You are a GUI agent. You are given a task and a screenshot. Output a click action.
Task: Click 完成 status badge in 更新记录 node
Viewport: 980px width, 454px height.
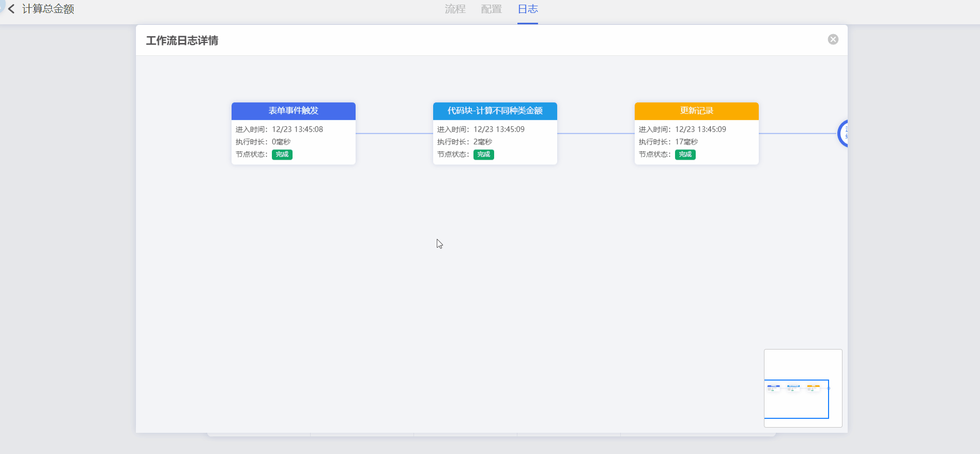pos(685,155)
